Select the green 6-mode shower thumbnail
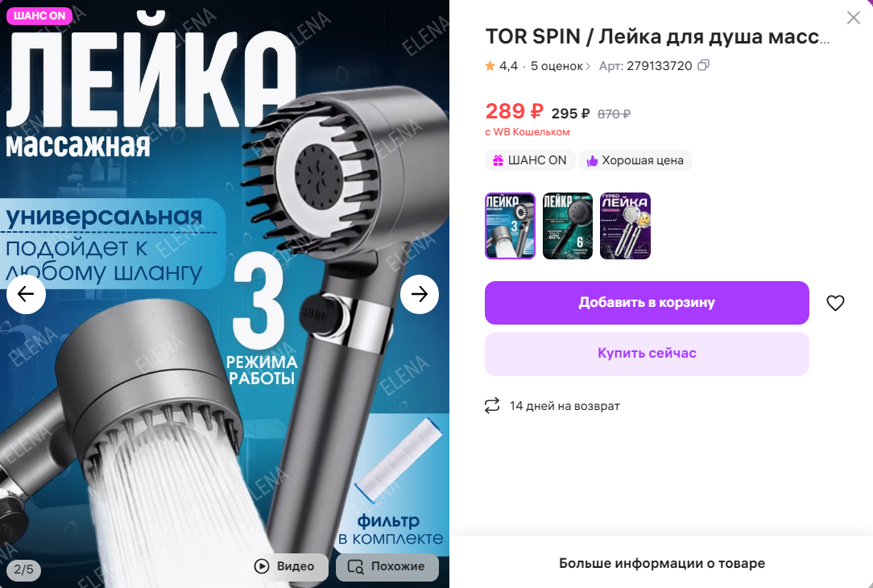This screenshot has width=873, height=588. tap(567, 226)
